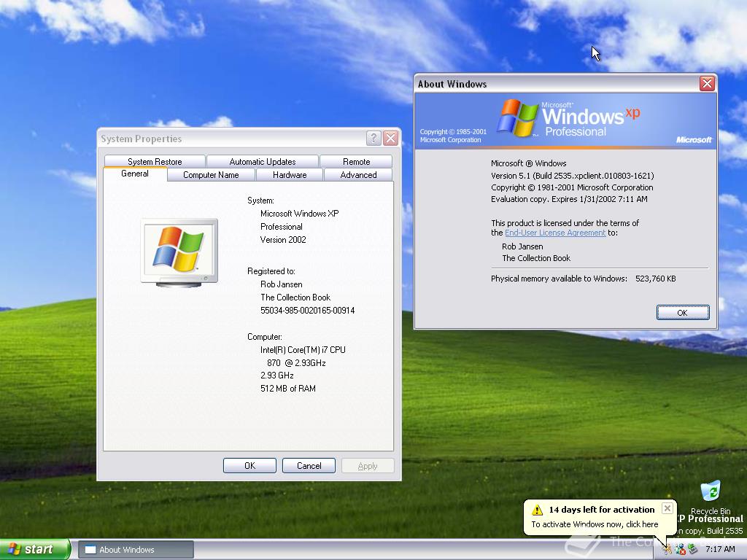Screen dimensions: 747x560
Task: Open the End-User License Agreement link
Action: 555,233
